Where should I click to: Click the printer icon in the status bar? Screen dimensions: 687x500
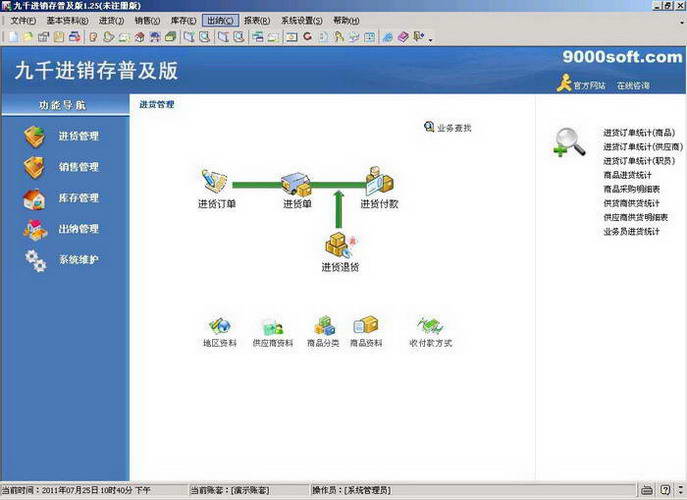[x=647, y=490]
